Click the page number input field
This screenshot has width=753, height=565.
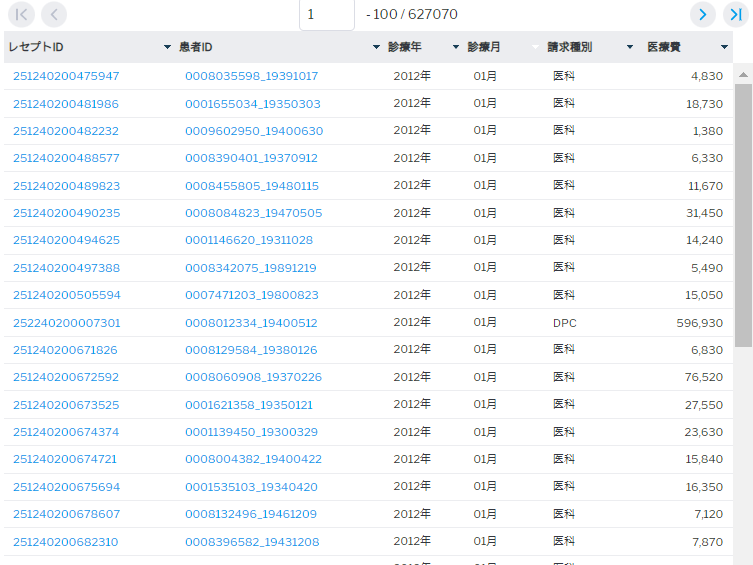click(326, 15)
